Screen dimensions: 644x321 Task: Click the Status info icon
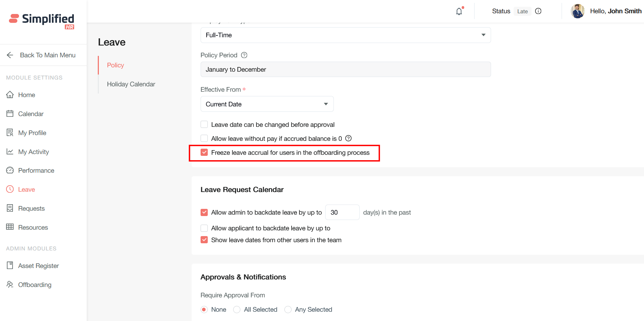tap(538, 11)
